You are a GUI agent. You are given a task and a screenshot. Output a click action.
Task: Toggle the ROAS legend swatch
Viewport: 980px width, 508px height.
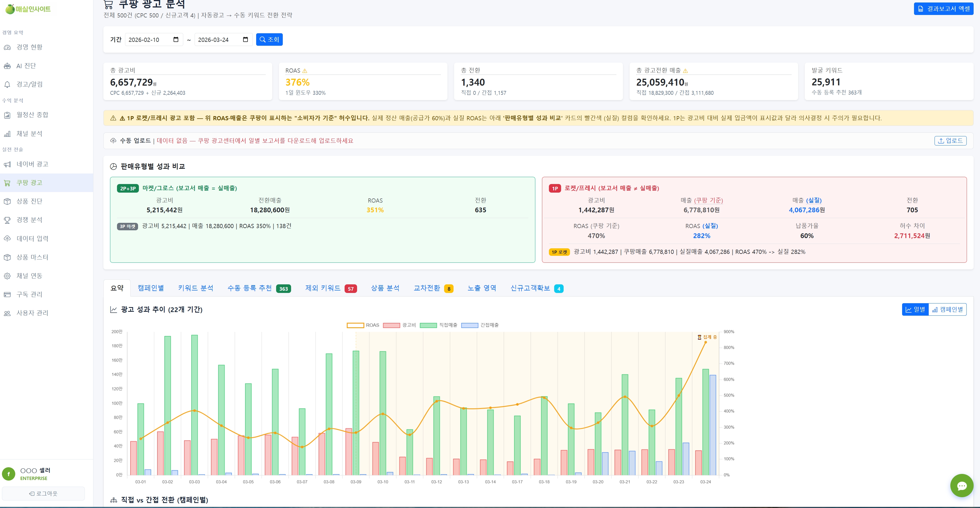pyautogui.click(x=355, y=325)
